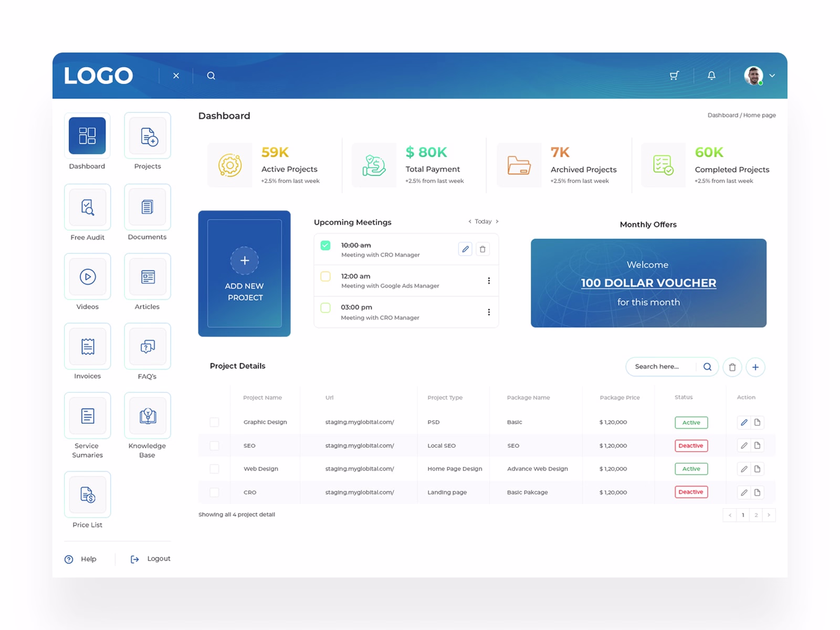Click the Logout link
840x630 pixels.
(159, 559)
